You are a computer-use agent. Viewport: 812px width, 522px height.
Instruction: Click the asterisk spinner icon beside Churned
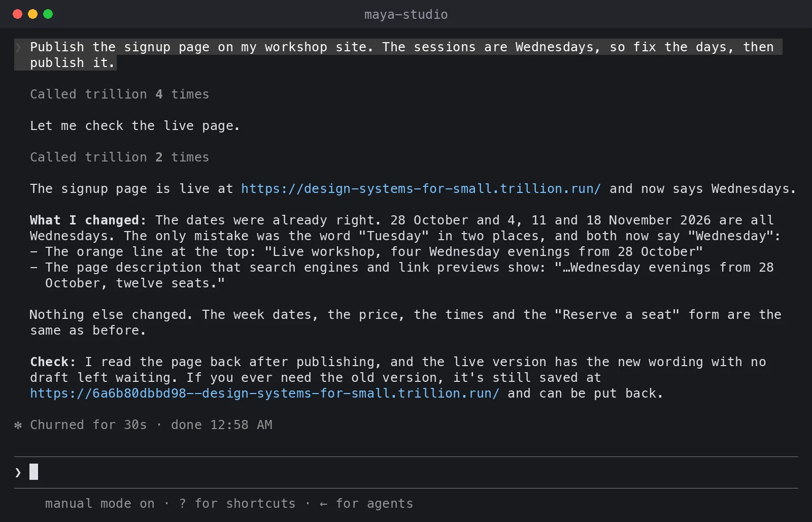(18, 425)
